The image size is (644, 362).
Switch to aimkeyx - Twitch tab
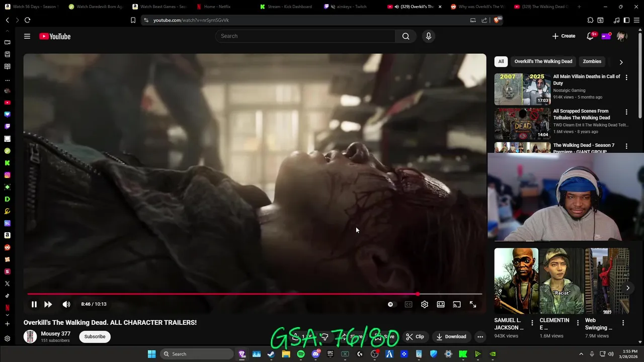[351, 7]
